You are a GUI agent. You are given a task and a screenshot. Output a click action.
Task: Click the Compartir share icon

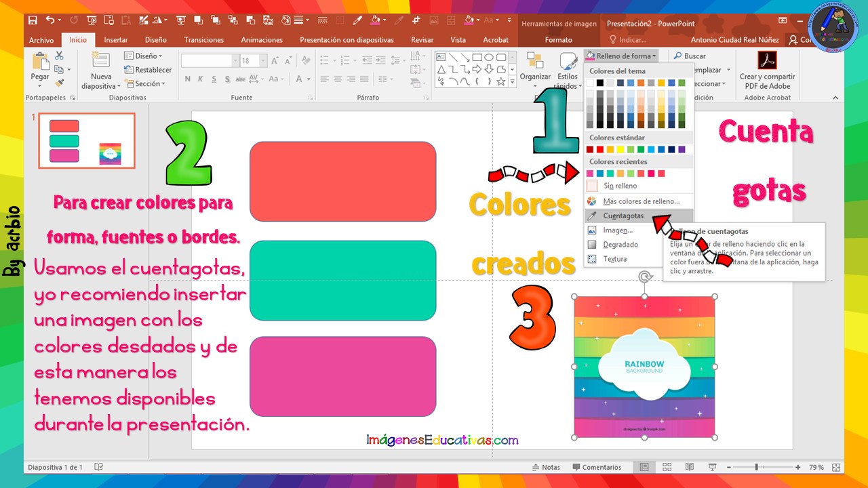click(792, 40)
